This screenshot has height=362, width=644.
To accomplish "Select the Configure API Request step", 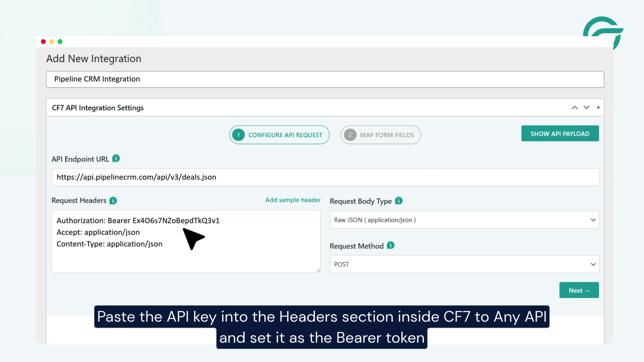I will (279, 135).
